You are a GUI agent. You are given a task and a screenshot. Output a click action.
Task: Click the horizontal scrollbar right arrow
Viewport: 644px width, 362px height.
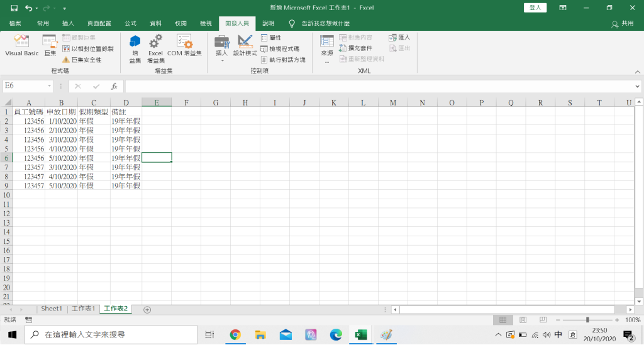[x=630, y=310]
